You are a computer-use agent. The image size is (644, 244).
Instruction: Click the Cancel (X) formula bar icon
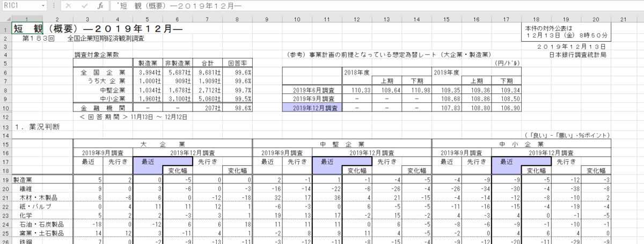tap(69, 5)
